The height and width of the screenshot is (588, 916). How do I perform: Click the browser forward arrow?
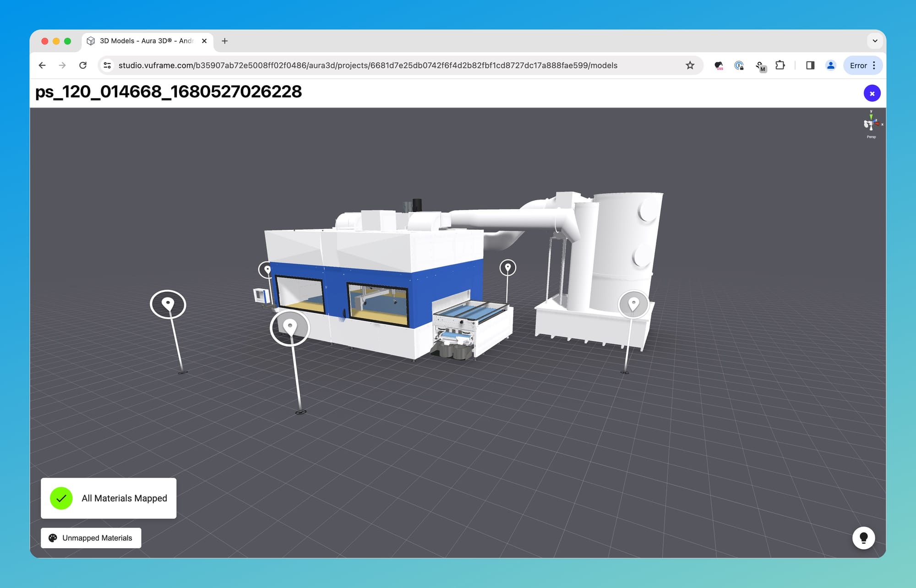tap(62, 65)
